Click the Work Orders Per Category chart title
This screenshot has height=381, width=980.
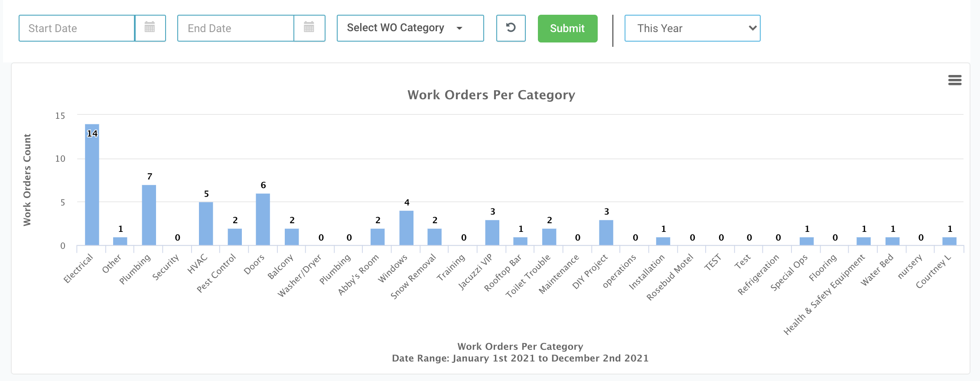click(x=491, y=95)
